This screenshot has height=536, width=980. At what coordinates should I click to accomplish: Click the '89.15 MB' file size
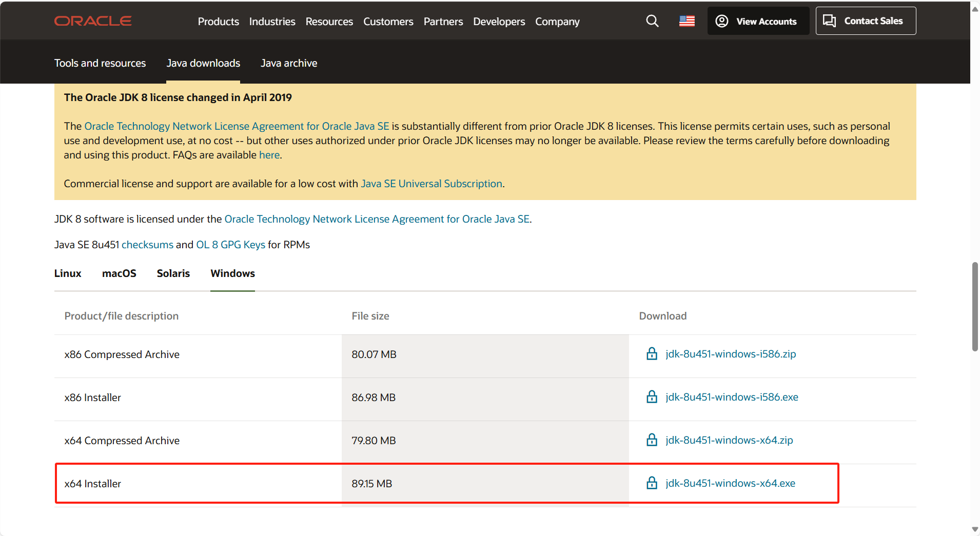click(x=371, y=484)
